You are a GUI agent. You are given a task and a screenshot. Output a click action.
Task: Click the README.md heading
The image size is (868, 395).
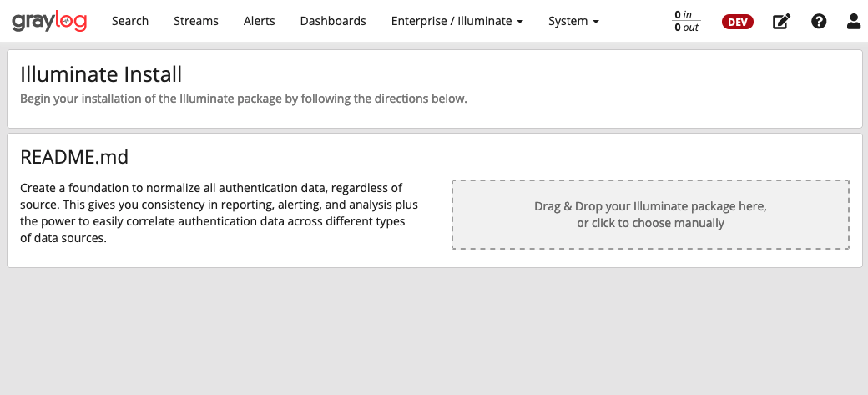[x=74, y=157]
